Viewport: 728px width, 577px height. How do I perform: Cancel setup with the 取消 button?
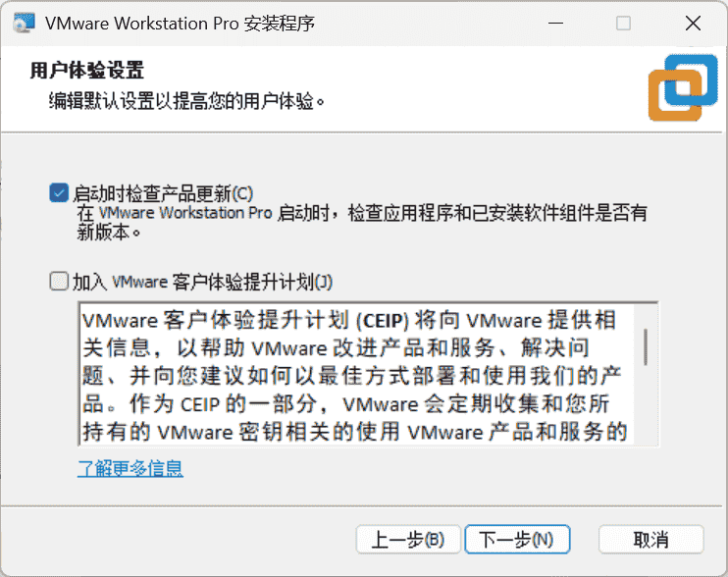tap(650, 540)
